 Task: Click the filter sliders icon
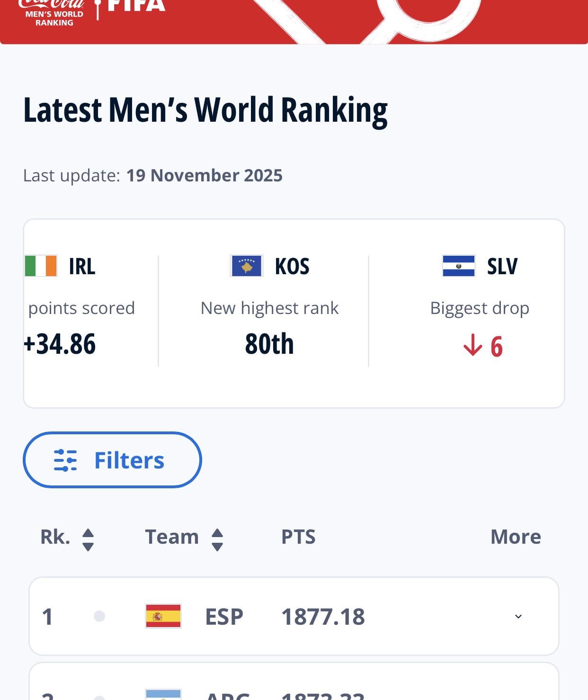(65, 460)
